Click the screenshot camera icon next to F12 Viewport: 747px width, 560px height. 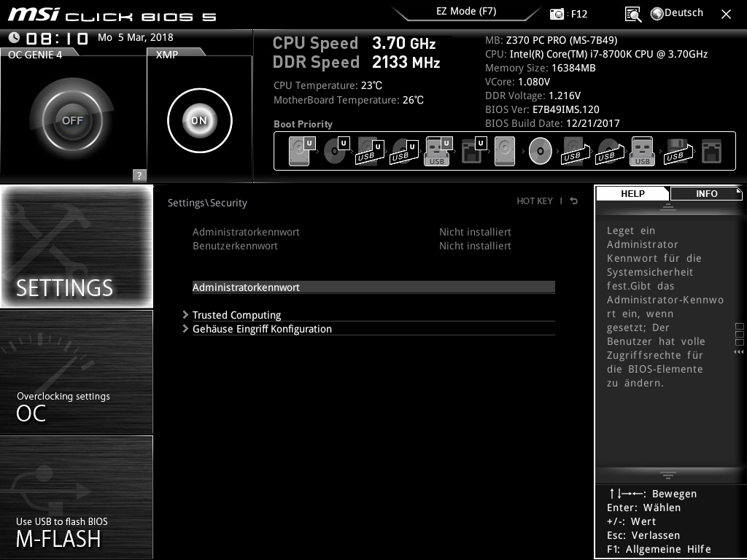coord(557,14)
